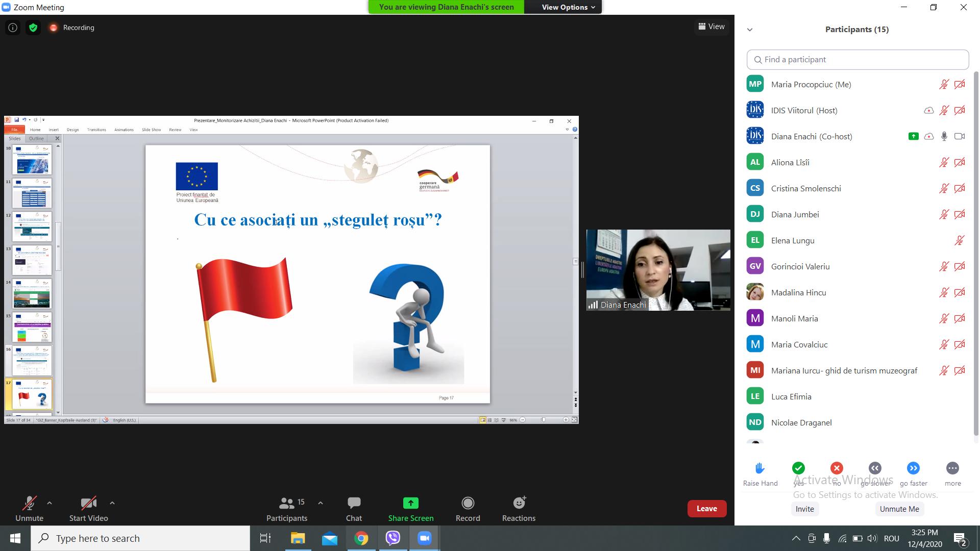This screenshot has height=551, width=980.
Task: Expand video options arrow next to Start Video
Action: (x=112, y=503)
